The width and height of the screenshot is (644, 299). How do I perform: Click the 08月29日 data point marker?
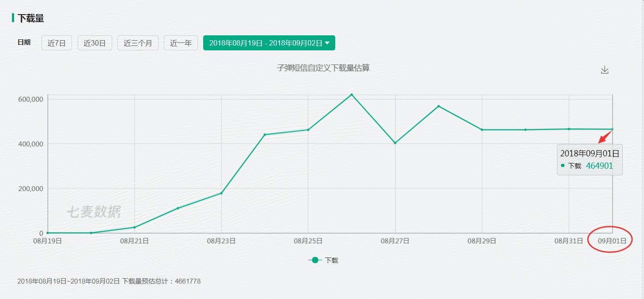(481, 129)
